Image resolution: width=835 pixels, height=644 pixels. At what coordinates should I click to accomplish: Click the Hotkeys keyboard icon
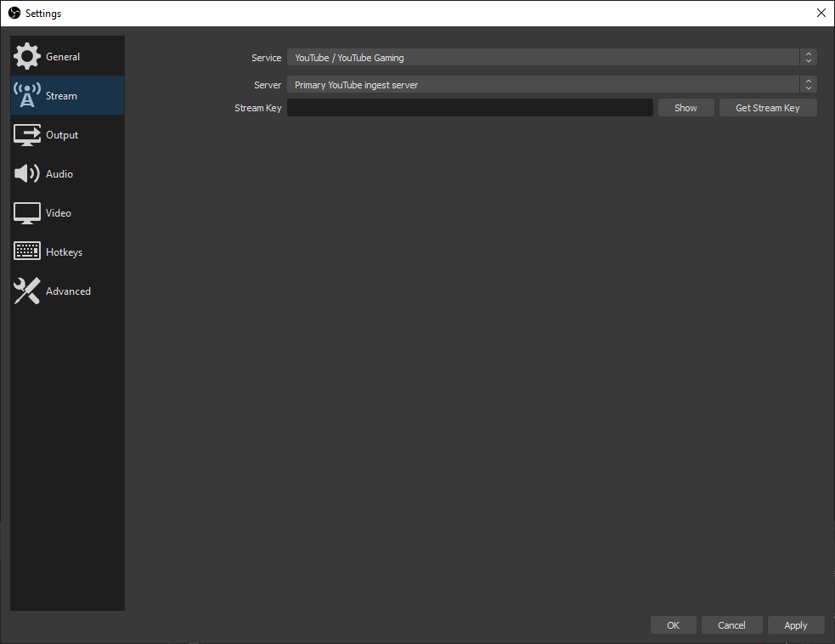[26, 251]
